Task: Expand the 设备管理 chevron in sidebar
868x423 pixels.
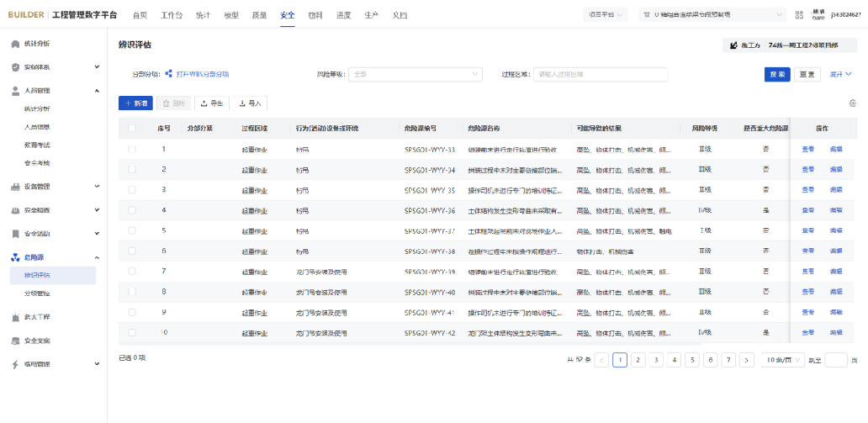Action: (x=97, y=187)
